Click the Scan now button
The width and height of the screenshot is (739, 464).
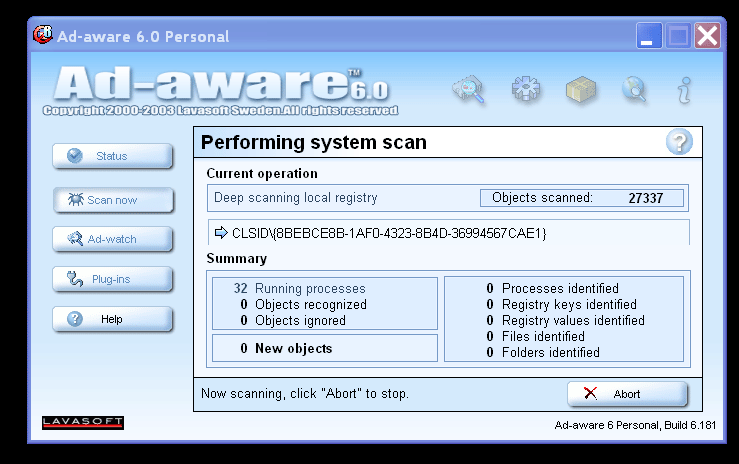(113, 200)
